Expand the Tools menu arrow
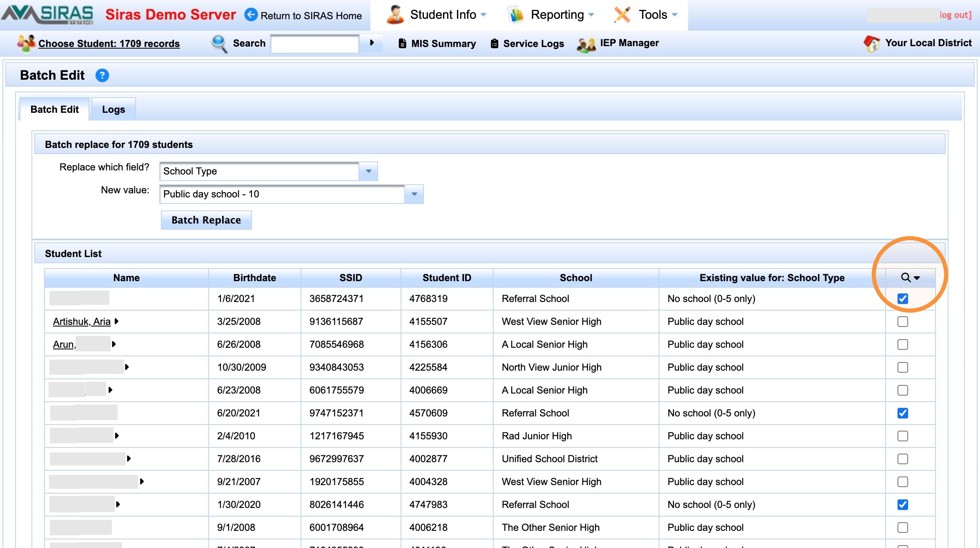The height and width of the screenshot is (548, 980). tap(675, 15)
